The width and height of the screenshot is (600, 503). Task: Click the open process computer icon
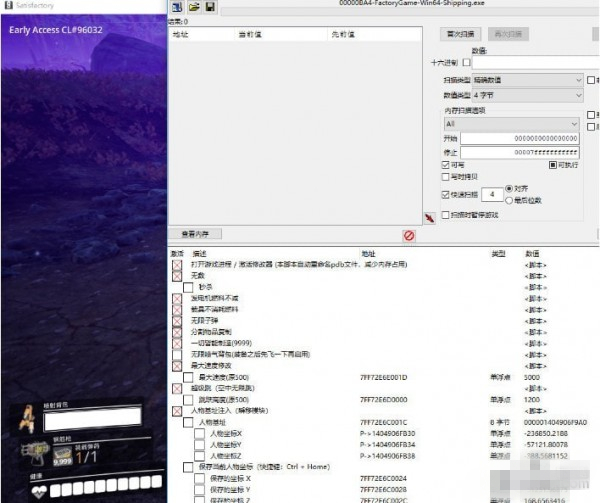[176, 8]
